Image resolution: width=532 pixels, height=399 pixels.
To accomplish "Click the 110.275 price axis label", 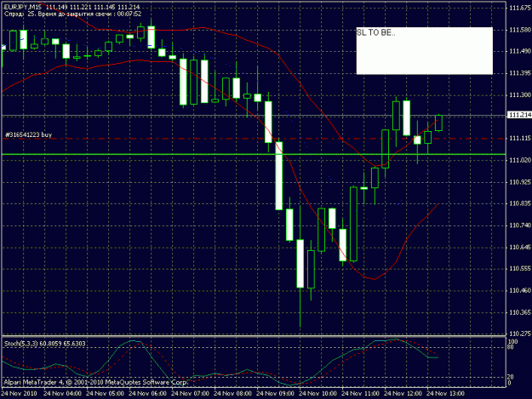I will coord(520,333).
